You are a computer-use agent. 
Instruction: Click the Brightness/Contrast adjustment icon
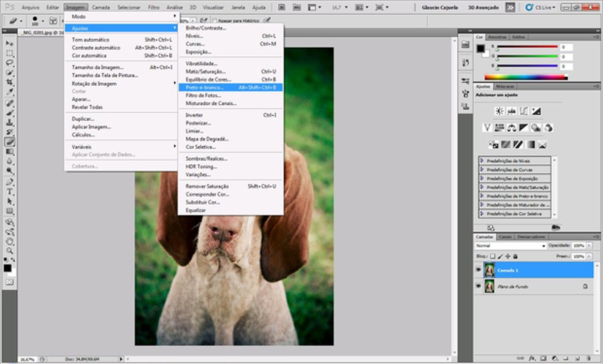[x=499, y=112]
